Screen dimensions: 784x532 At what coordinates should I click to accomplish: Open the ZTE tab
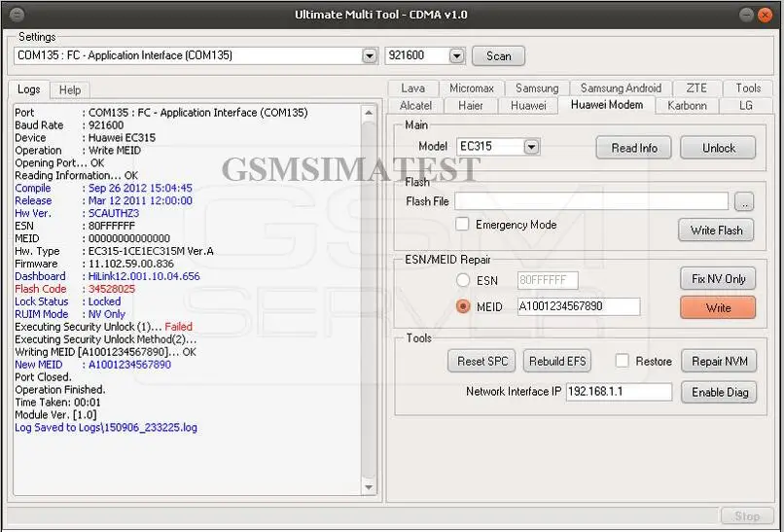coord(696,88)
